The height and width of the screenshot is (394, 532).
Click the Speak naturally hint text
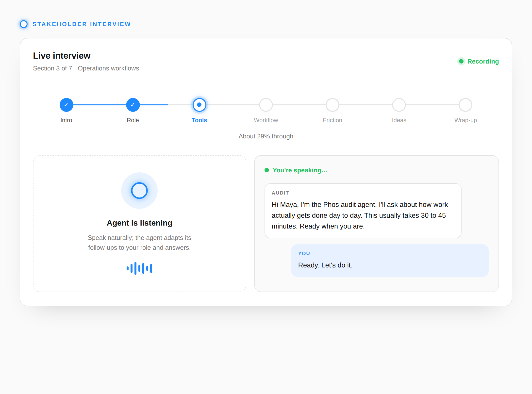click(139, 243)
